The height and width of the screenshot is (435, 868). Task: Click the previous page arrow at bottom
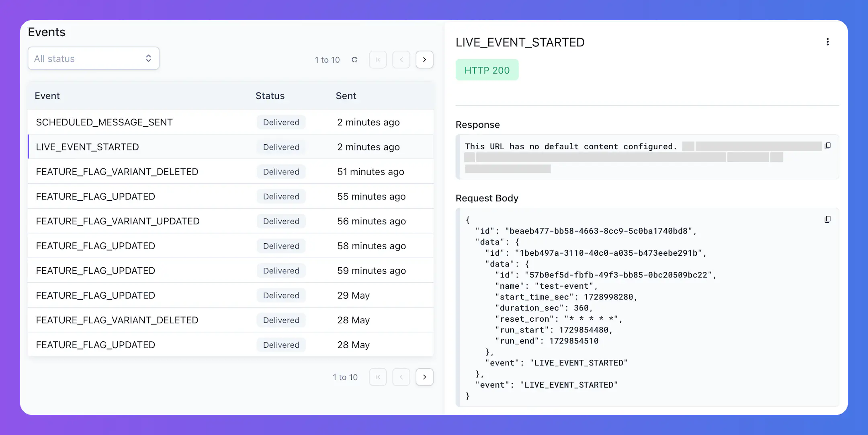click(x=401, y=377)
